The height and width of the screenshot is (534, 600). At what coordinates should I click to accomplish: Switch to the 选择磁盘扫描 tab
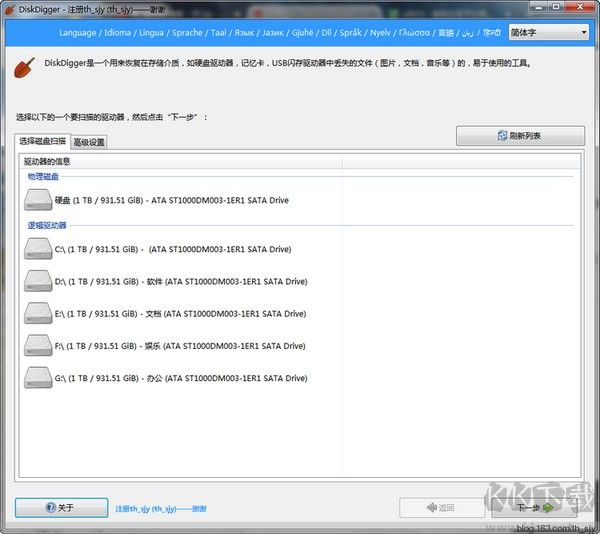click(x=42, y=141)
